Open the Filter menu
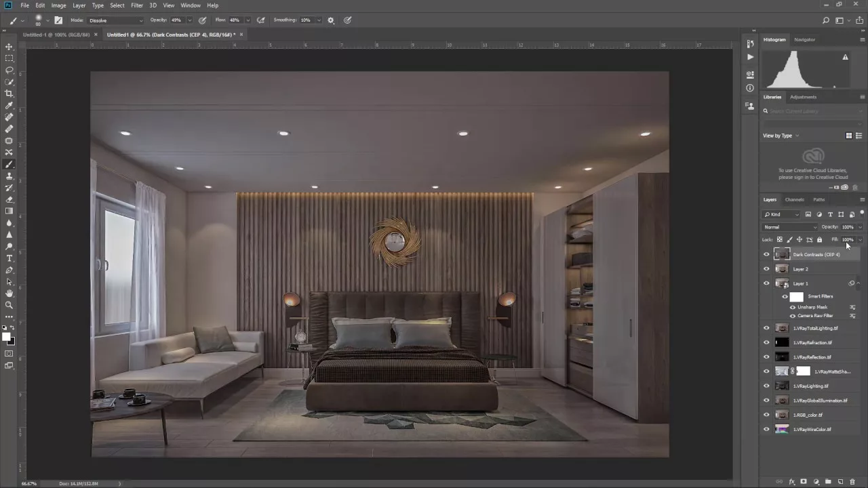This screenshot has width=868, height=488. [x=137, y=5]
